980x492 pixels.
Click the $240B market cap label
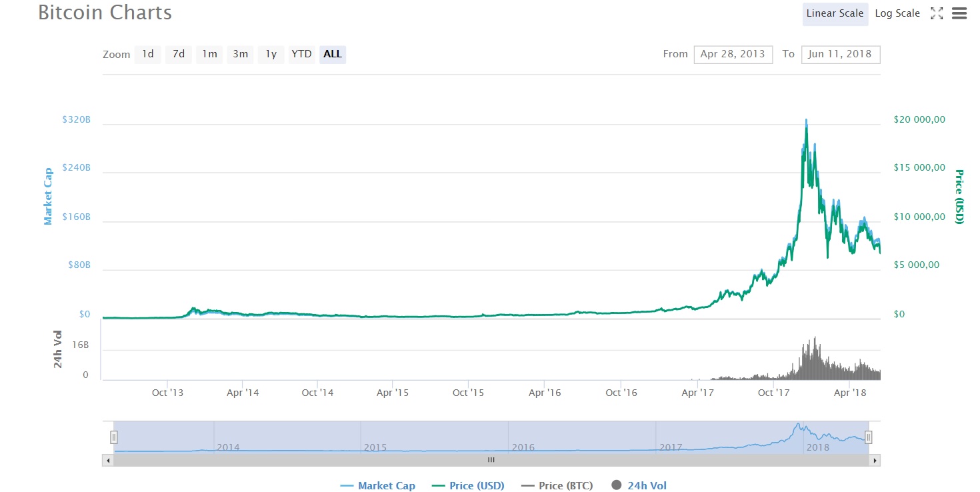(x=76, y=168)
